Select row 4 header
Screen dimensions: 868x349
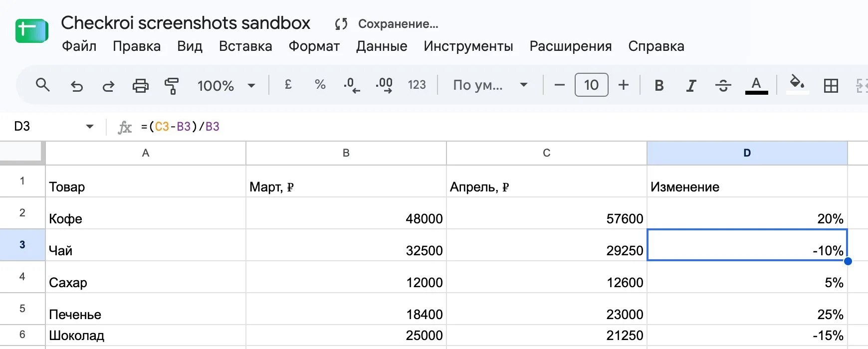(22, 277)
